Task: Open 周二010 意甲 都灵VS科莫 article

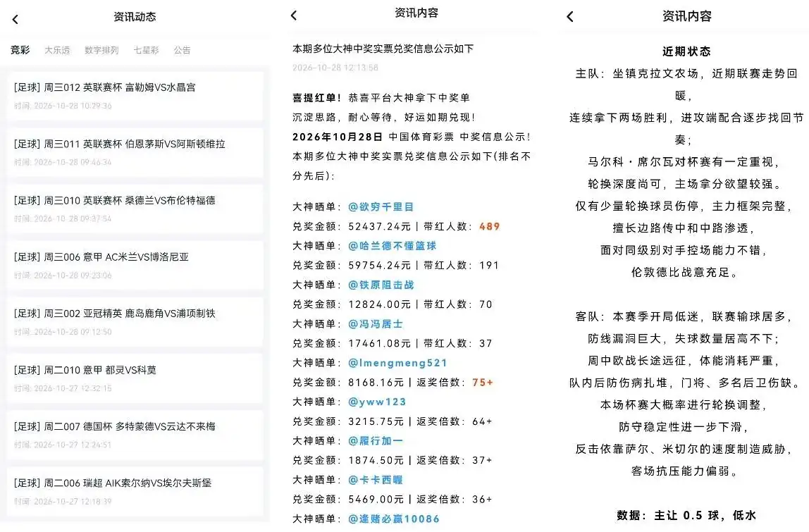Action: [x=135, y=378]
